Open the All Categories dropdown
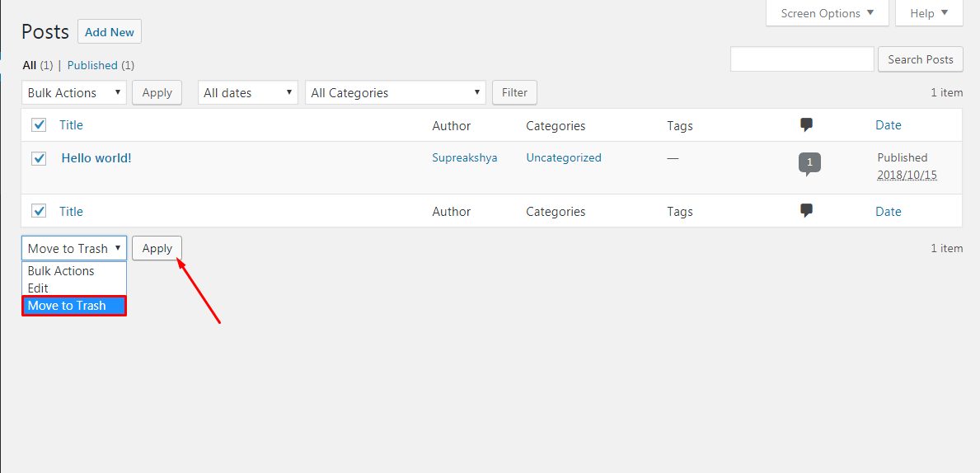This screenshot has width=980, height=473. coord(396,92)
